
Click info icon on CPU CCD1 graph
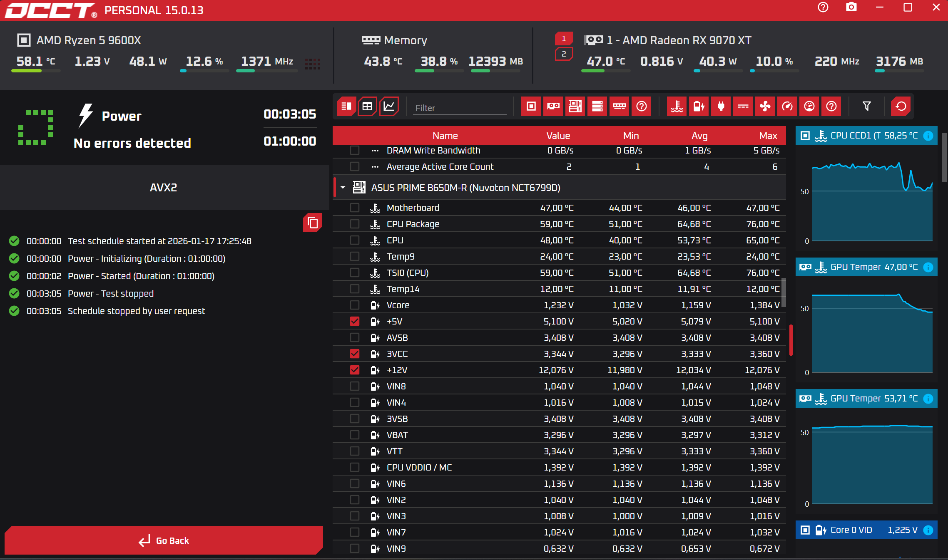tap(928, 136)
